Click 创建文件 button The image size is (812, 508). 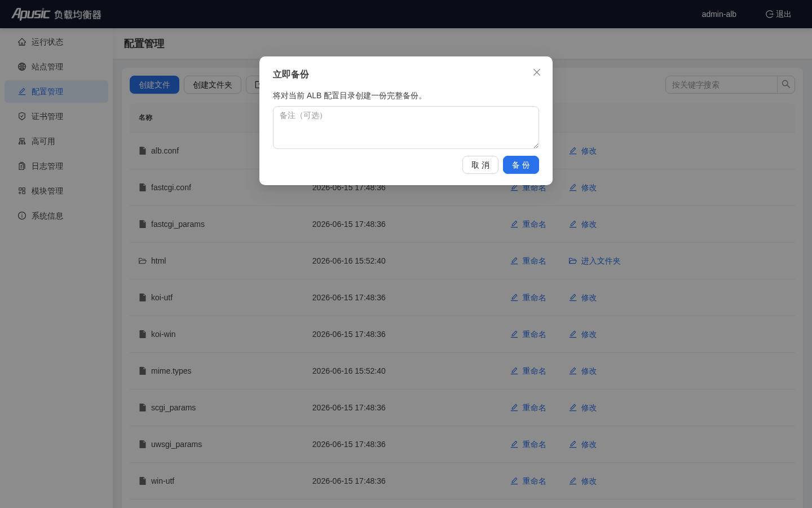(x=155, y=85)
